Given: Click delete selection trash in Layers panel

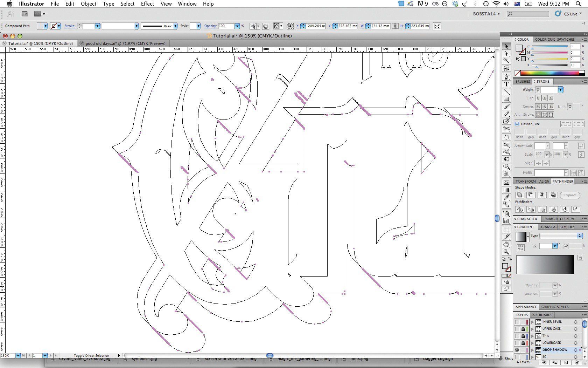Looking at the screenshot, I should 577,362.
